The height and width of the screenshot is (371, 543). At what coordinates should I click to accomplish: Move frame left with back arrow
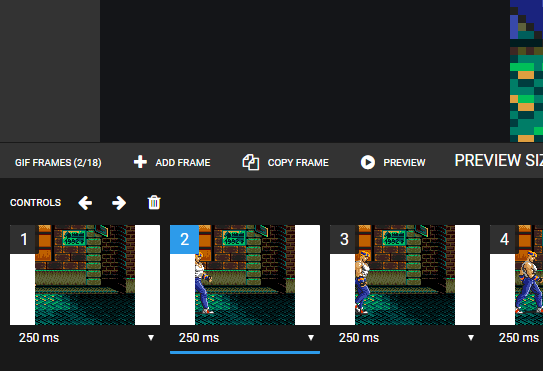coord(85,203)
